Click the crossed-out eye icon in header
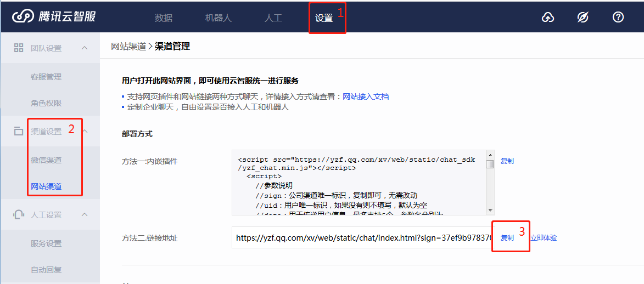Screen dimensions: 644x284 [x=583, y=17]
